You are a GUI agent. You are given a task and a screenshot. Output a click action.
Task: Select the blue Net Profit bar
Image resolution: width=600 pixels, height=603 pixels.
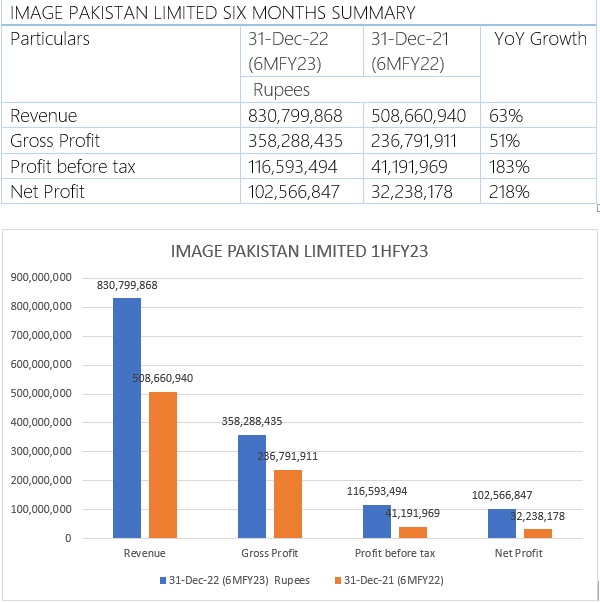click(x=502, y=523)
